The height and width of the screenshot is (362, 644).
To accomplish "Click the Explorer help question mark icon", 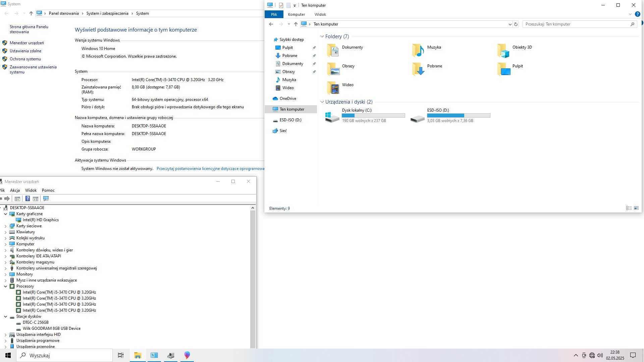I will [x=637, y=14].
